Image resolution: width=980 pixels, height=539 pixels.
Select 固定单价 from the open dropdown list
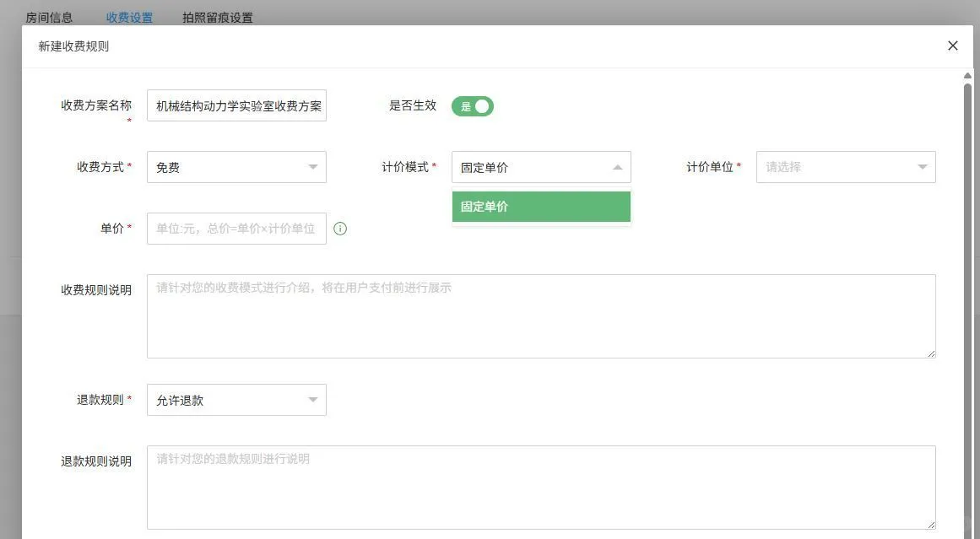click(x=541, y=206)
